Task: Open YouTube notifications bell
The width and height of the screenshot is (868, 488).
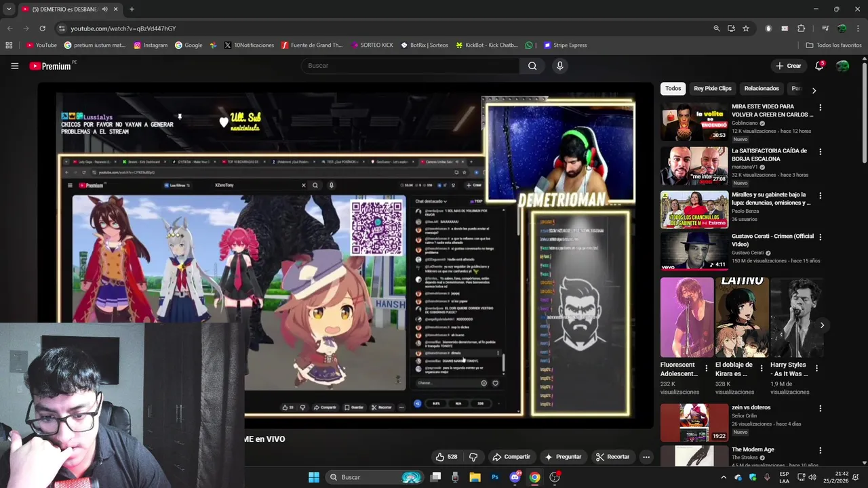Action: pyautogui.click(x=819, y=66)
